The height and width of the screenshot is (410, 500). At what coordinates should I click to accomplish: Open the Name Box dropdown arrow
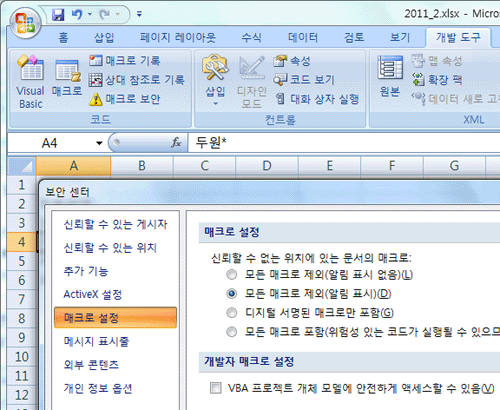point(99,143)
